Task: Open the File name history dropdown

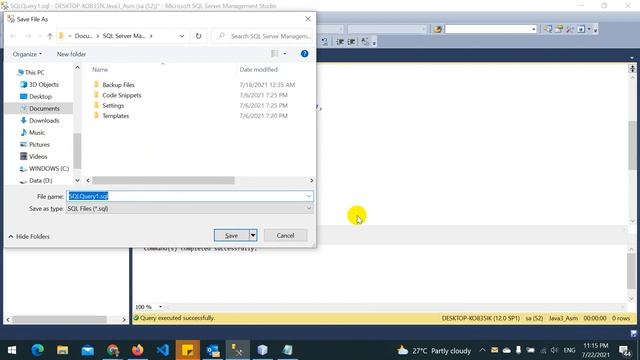Action: point(309,196)
